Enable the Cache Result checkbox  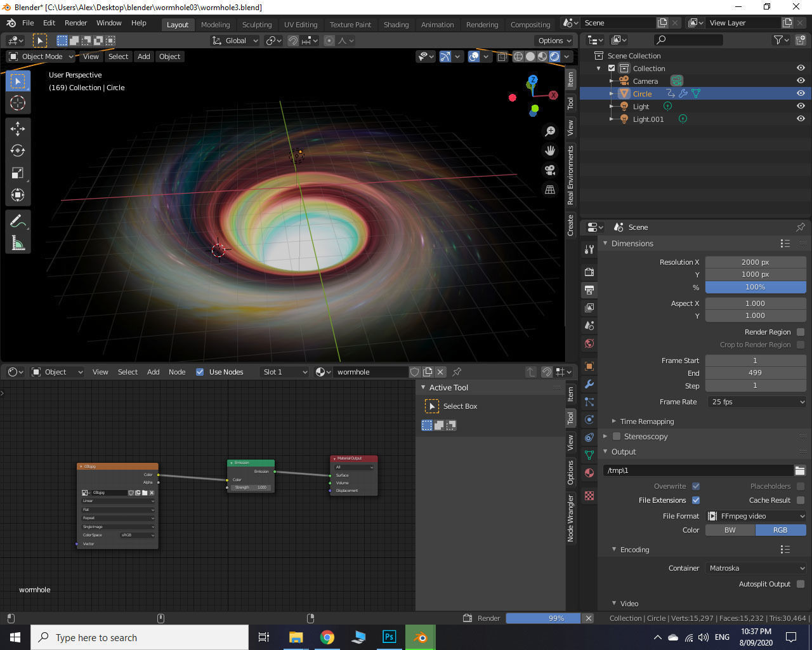tap(801, 500)
